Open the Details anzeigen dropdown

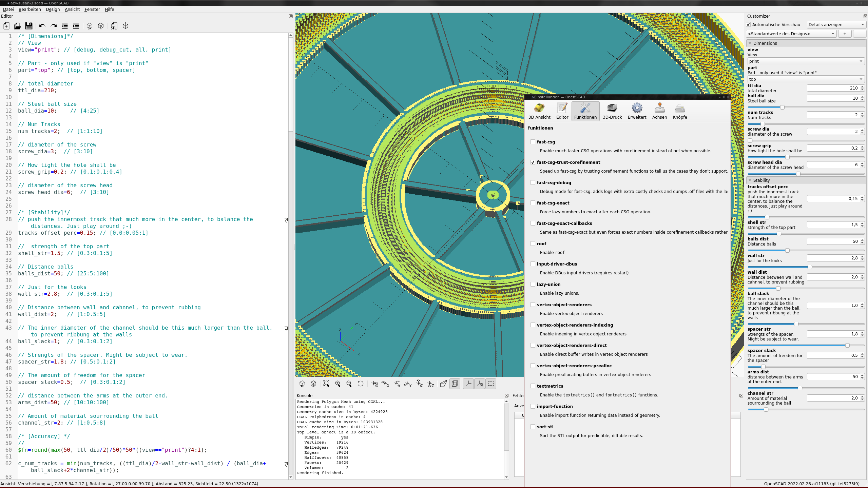click(836, 24)
